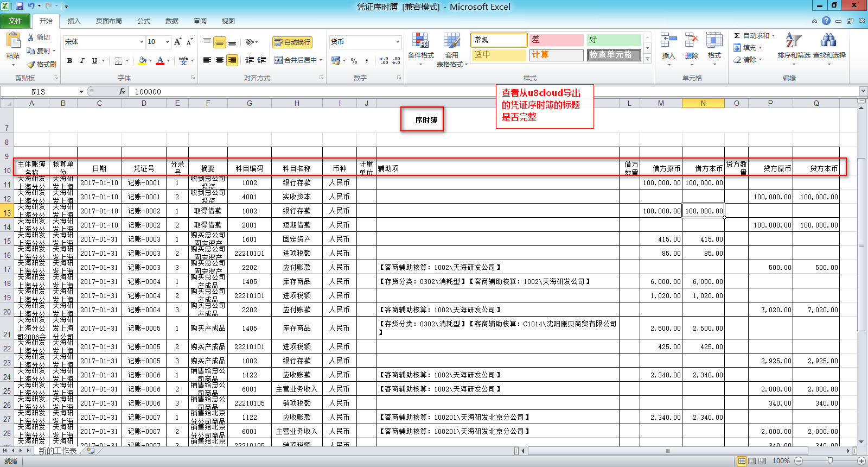Click the Format Painter brush icon
Viewport: 868px width, 467px height.
[31, 64]
